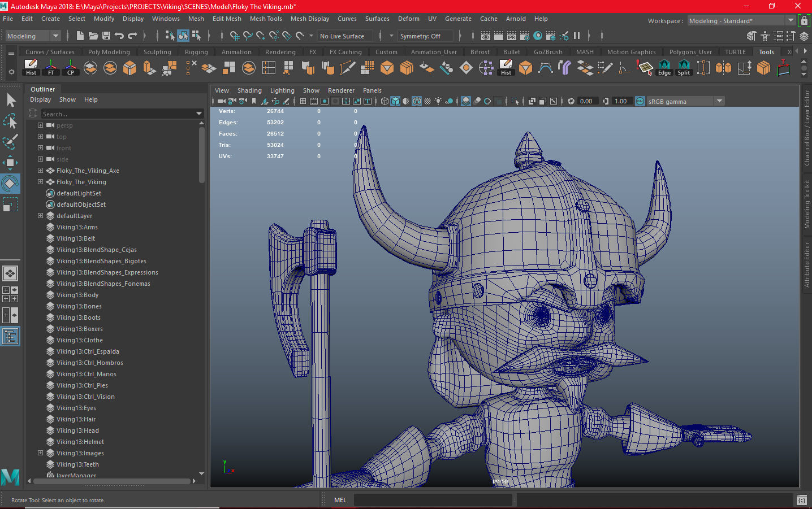
Task: Click the New Scene icon
Action: 80,36
